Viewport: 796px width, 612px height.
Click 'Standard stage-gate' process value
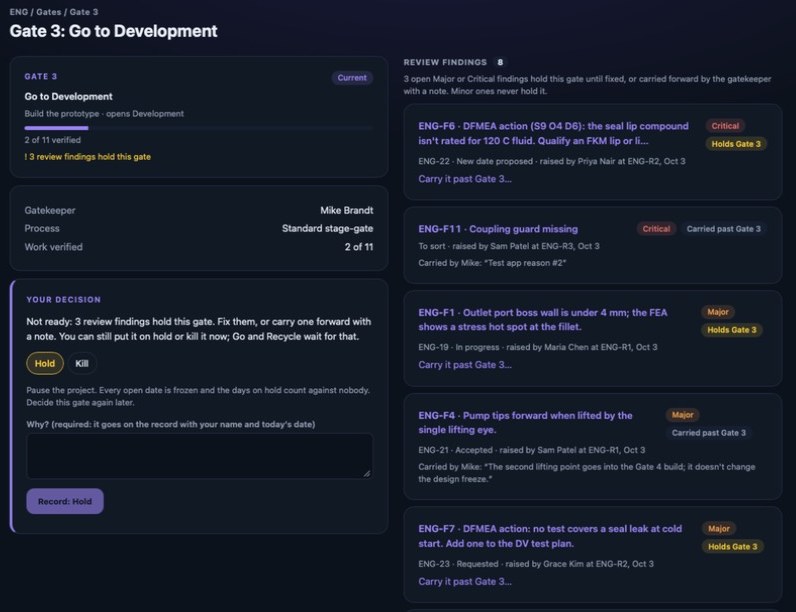[327, 228]
